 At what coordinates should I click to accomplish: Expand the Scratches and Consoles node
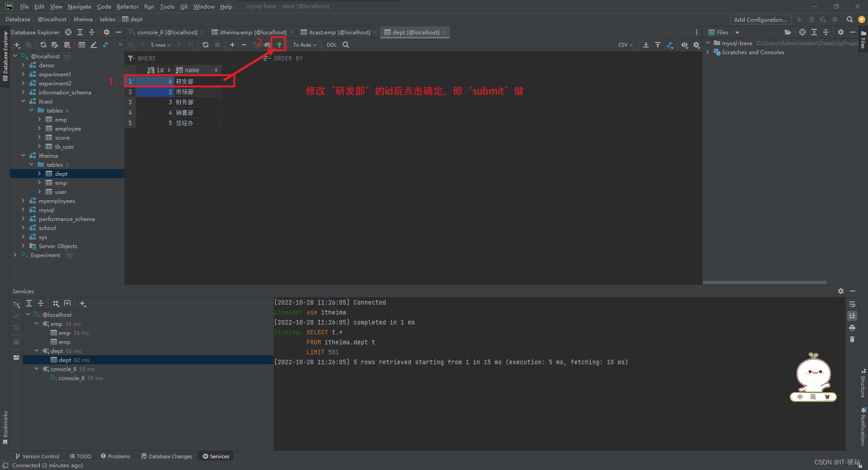[708, 52]
